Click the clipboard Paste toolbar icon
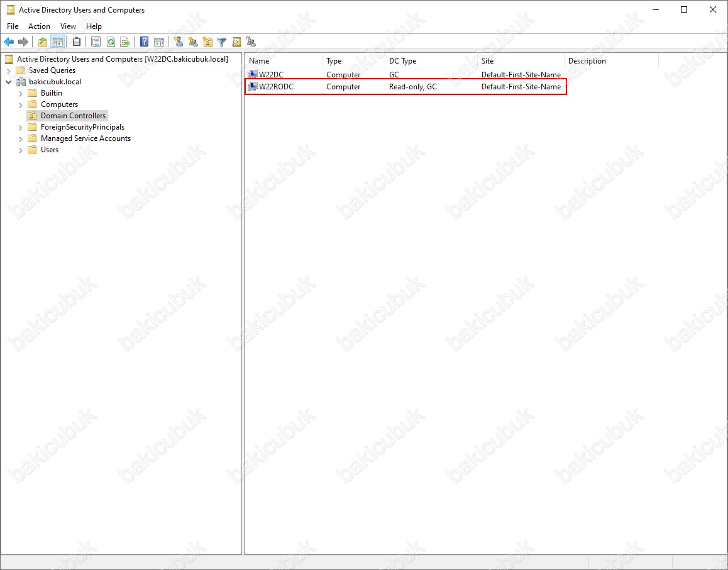The height and width of the screenshot is (570, 728). click(77, 42)
